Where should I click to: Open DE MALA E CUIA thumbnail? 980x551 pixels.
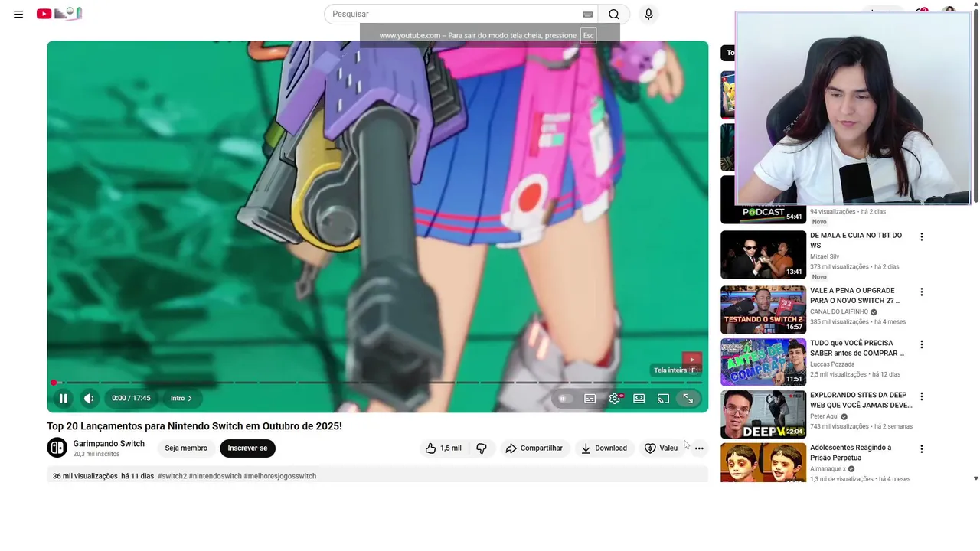tap(763, 255)
